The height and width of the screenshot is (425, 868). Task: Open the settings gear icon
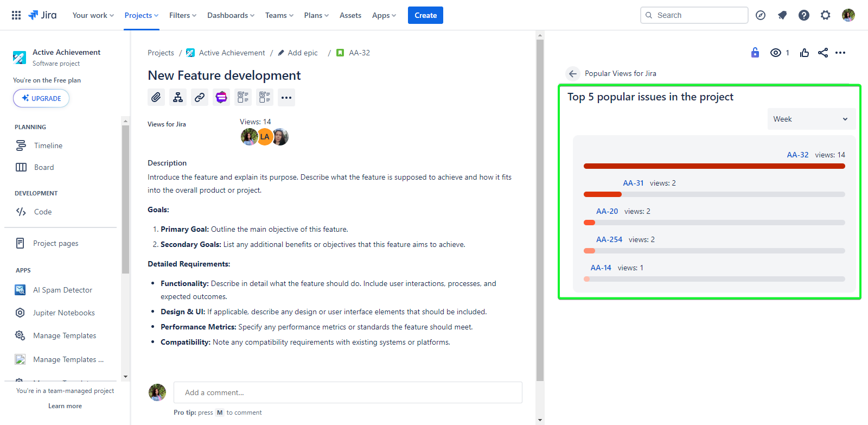tap(826, 15)
